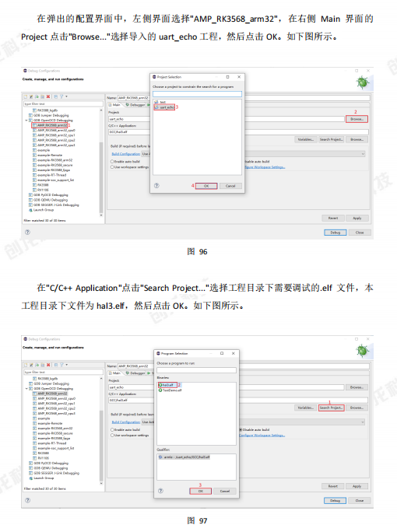Select Disable auto build radio in Figure 97

[x=241, y=429]
